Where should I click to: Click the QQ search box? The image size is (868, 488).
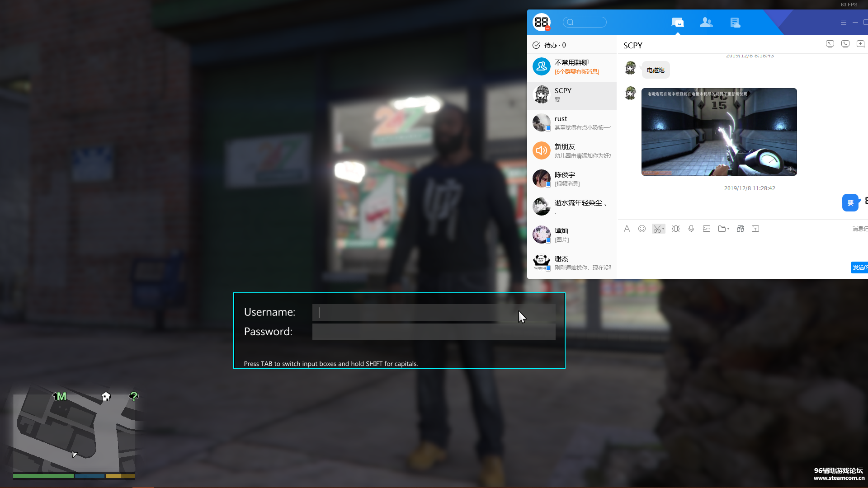tap(585, 22)
